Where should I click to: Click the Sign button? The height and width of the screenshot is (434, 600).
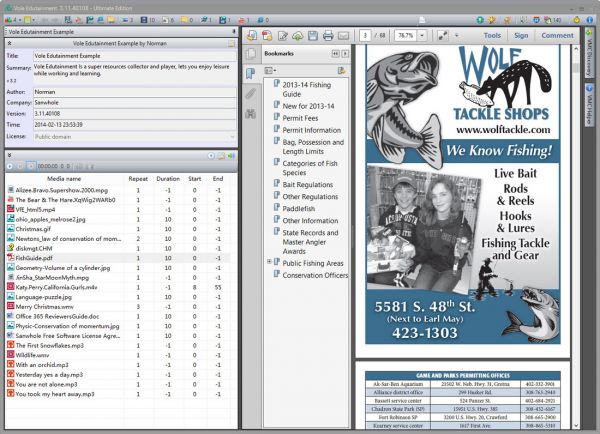(x=521, y=35)
